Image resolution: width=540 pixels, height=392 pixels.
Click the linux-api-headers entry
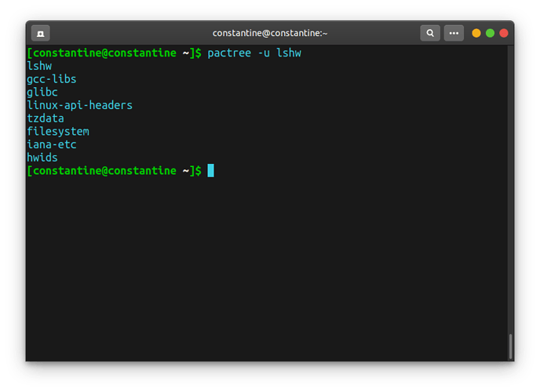point(79,105)
